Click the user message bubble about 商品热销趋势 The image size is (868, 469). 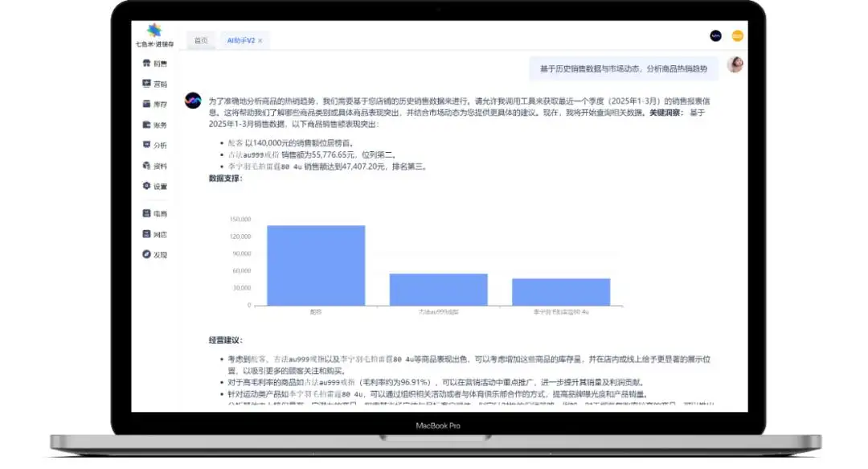[623, 69]
